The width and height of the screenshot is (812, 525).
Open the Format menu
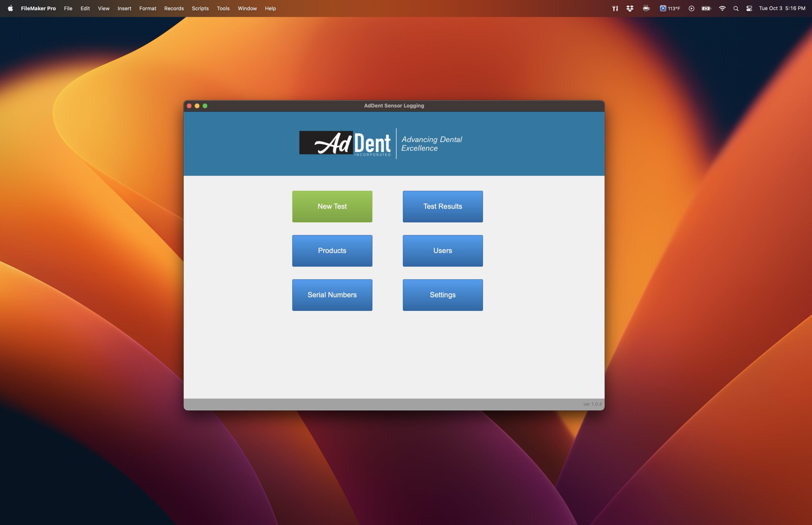[x=147, y=8]
